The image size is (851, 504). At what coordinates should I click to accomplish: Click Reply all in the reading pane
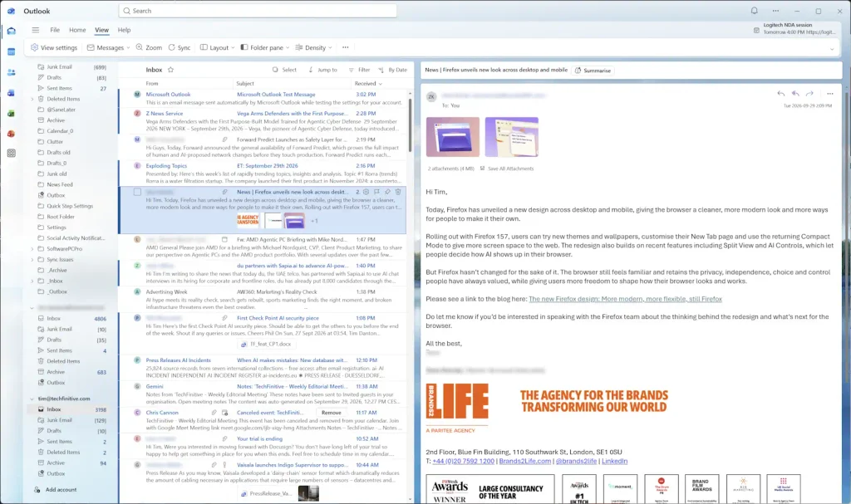(795, 94)
